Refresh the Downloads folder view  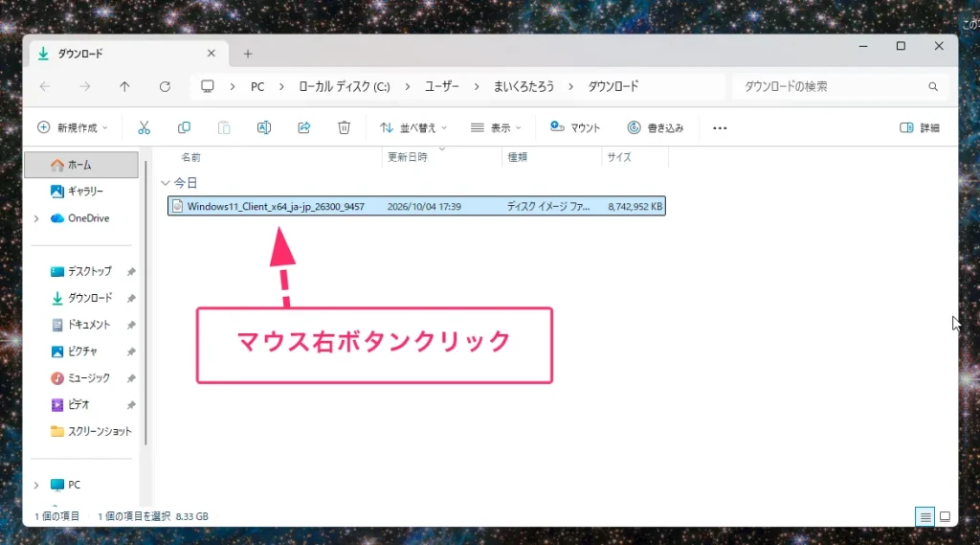(x=165, y=86)
